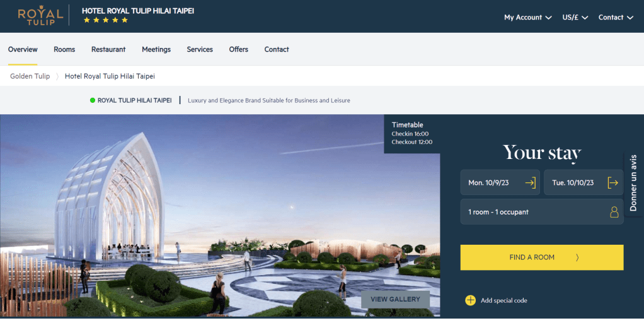Click the five-star hotel rating
Viewport: 644px width, 323px height.
point(106,20)
